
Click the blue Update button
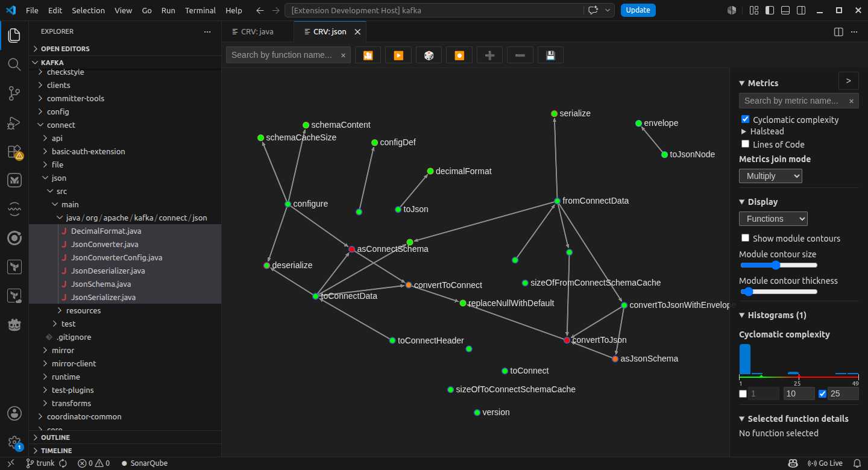(x=638, y=10)
